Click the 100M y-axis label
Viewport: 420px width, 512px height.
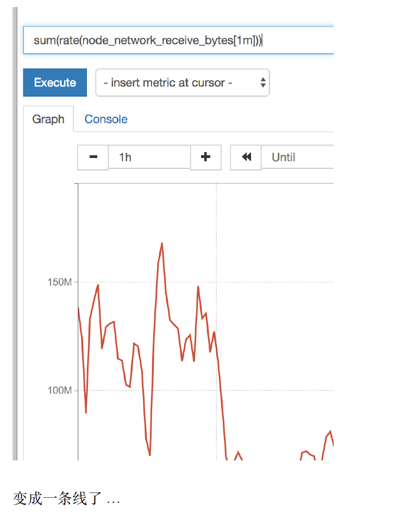59,390
